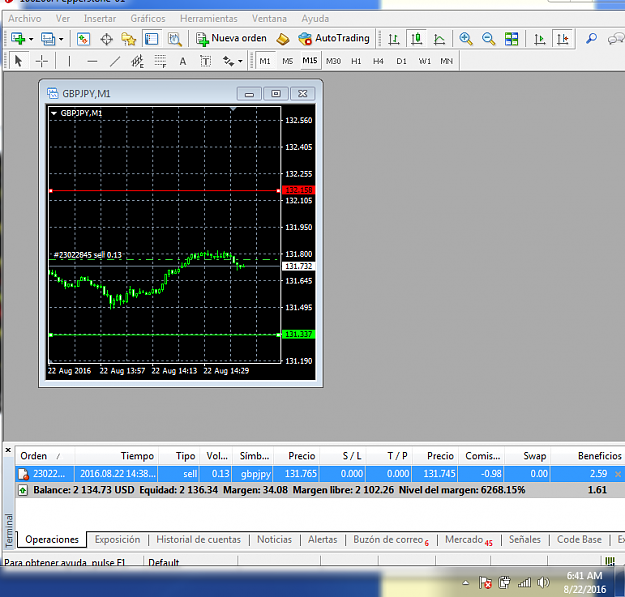Switch to line chart display
The height and width of the screenshot is (597, 625).
[439, 39]
